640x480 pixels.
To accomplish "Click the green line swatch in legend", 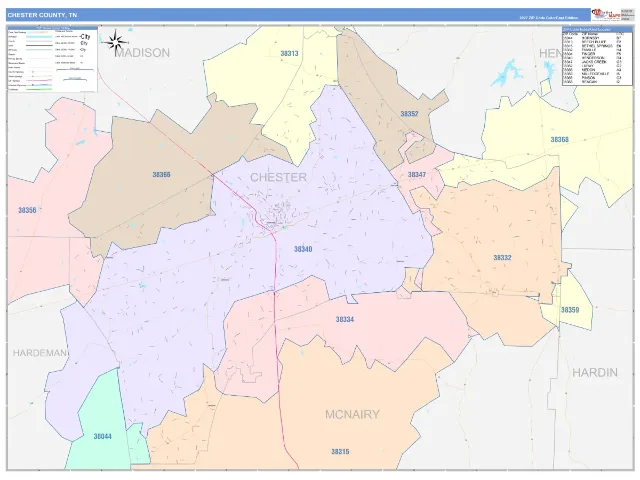I will click(39, 89).
